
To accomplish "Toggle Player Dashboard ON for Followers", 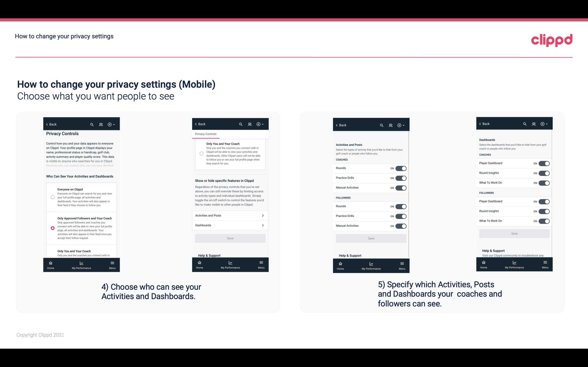I will coord(544,201).
